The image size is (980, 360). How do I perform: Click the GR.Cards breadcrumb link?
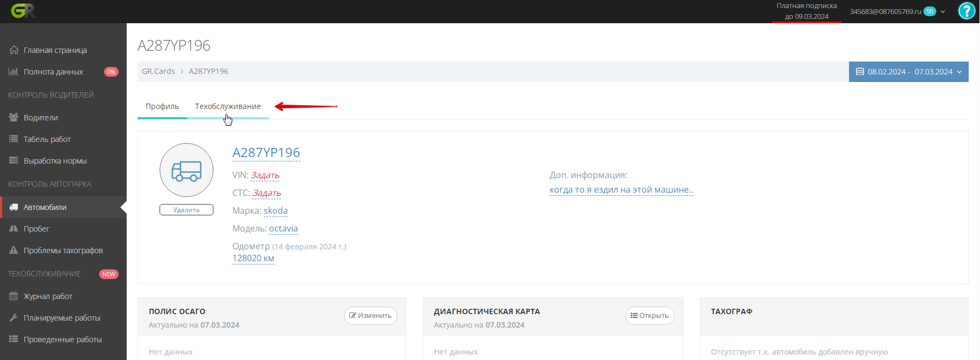pyautogui.click(x=158, y=71)
